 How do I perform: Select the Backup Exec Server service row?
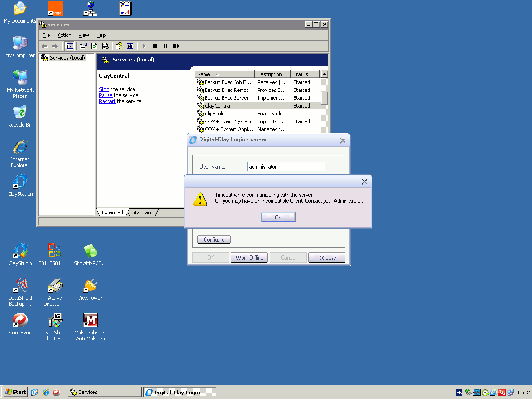(x=258, y=98)
